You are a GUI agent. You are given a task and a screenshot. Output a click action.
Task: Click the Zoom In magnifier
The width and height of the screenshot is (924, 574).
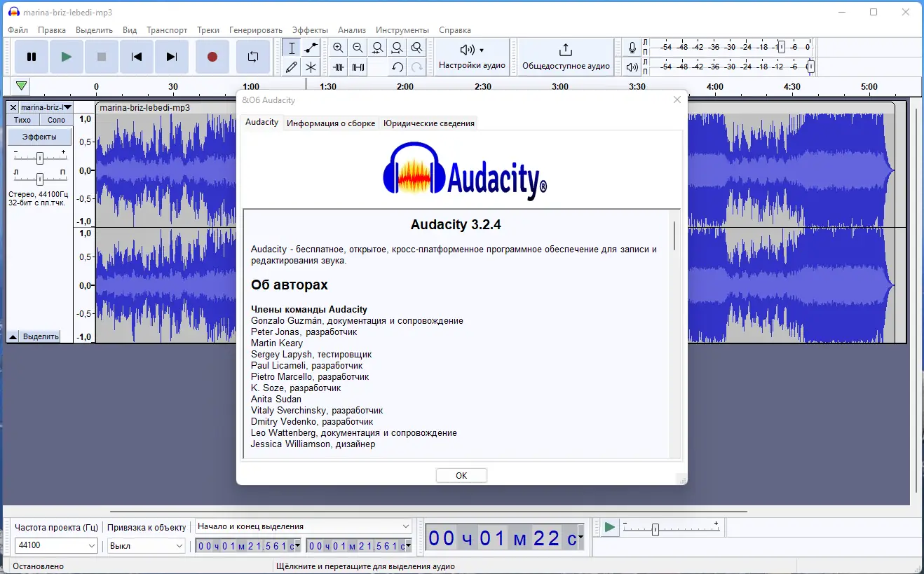pos(339,48)
